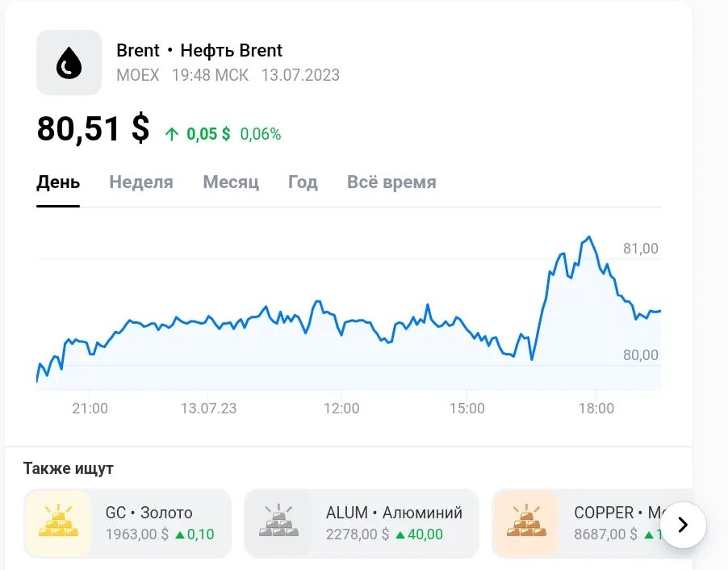Viewport: 728px width, 570px height.
Task: Open the ALUM Алюминий card
Action: pyautogui.click(x=362, y=523)
